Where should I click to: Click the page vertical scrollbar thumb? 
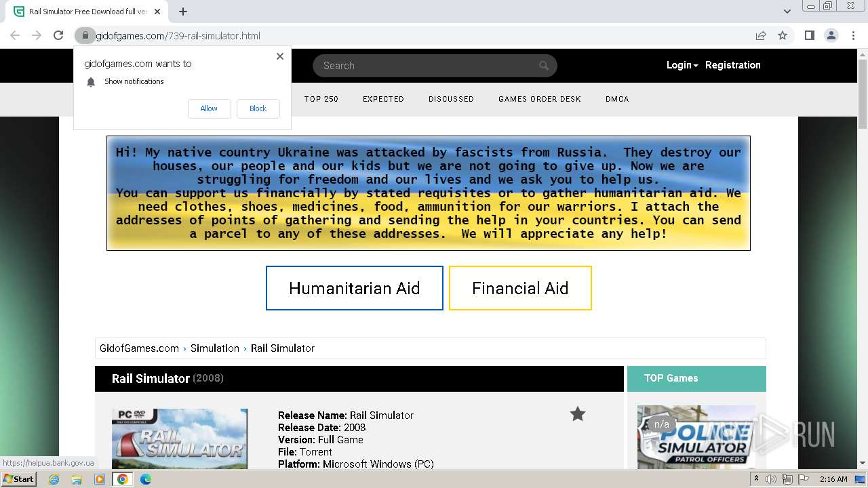863,95
